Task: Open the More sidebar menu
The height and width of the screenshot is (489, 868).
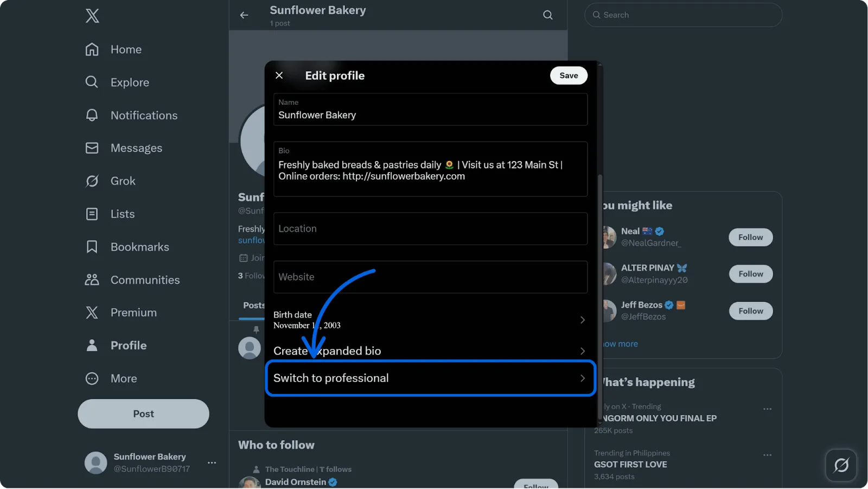Action: pos(92,378)
